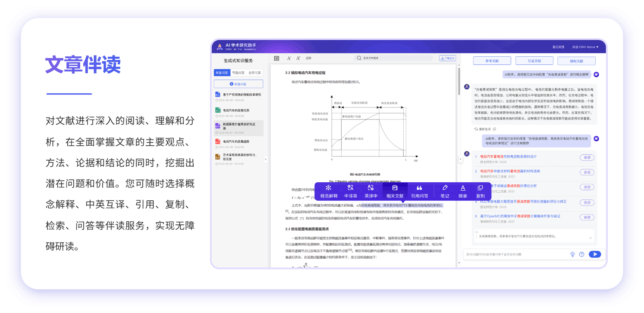Switch to 全库问答 tab
The width and height of the screenshot is (644, 313).
254,73
